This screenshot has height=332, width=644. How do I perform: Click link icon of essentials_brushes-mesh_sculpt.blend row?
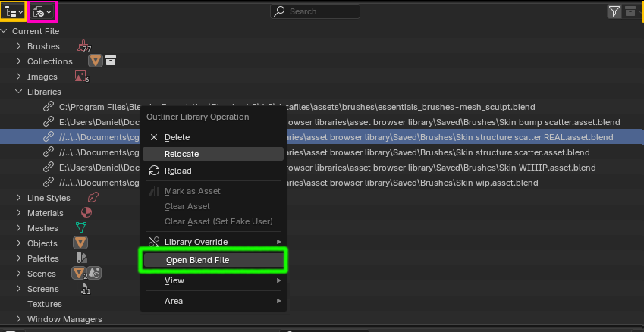coord(49,107)
